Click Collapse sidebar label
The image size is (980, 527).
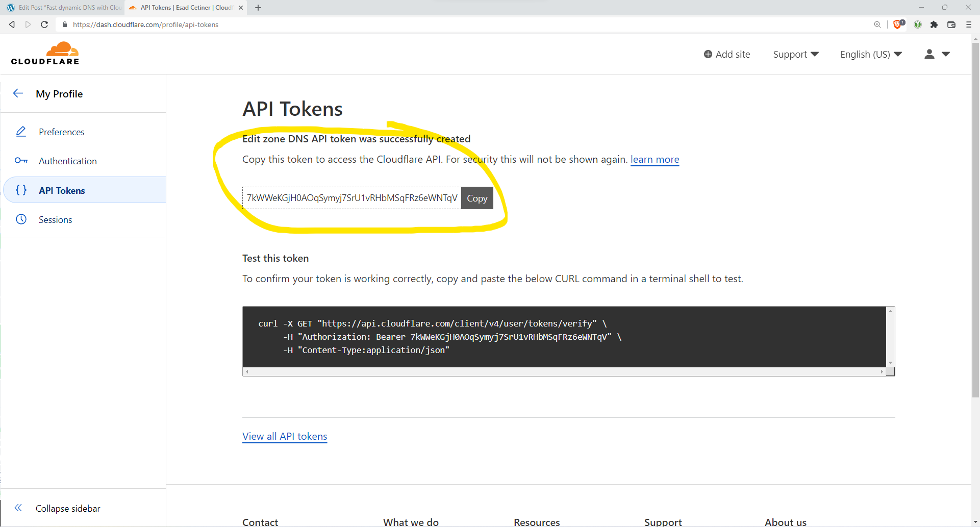coord(68,509)
